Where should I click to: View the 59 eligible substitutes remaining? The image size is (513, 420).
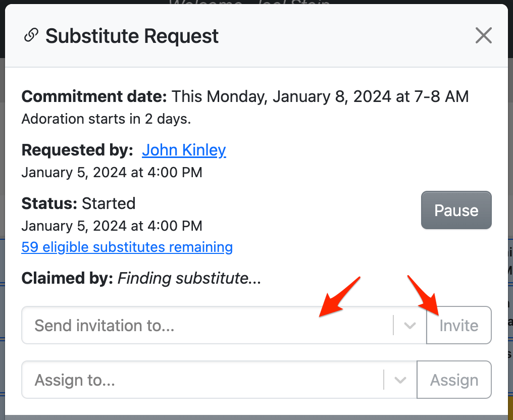point(127,247)
